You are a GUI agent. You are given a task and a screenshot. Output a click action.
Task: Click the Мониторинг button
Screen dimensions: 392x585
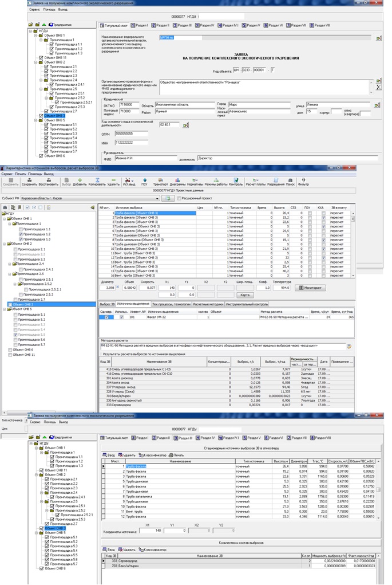click(311, 288)
